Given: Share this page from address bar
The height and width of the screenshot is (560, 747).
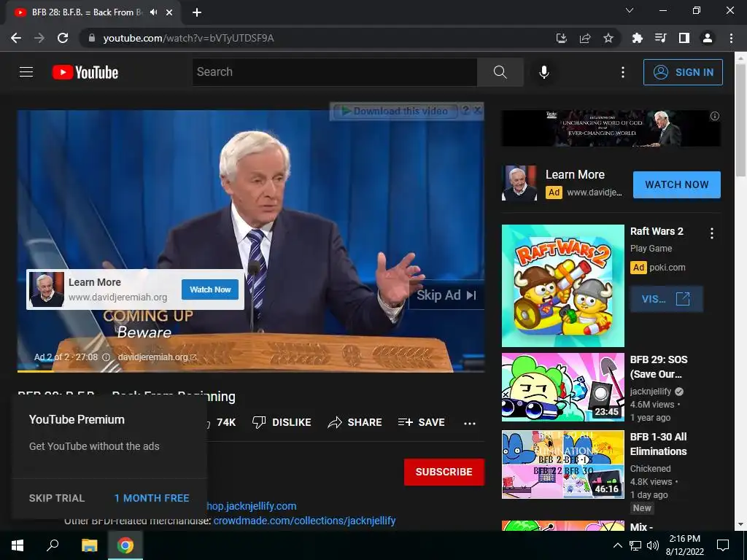Looking at the screenshot, I should point(585,38).
